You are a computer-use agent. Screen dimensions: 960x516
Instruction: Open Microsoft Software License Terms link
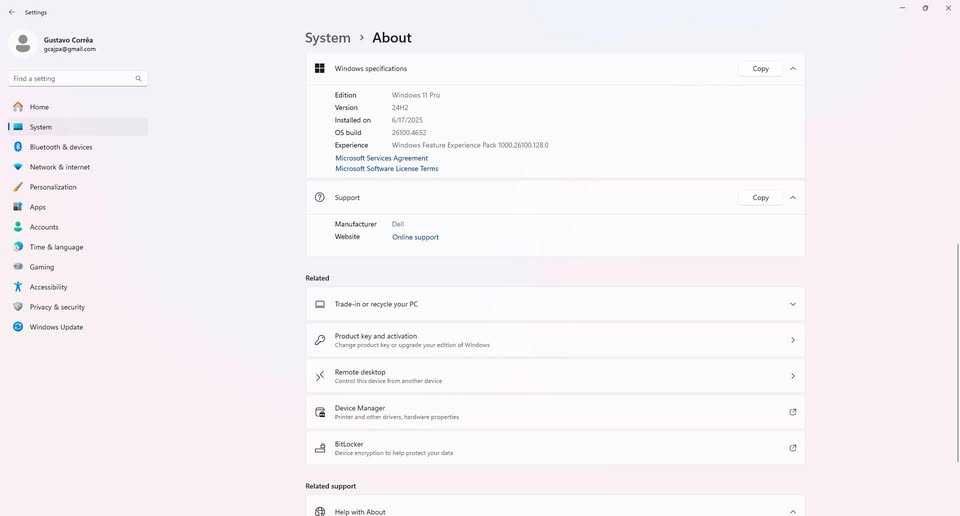point(386,168)
